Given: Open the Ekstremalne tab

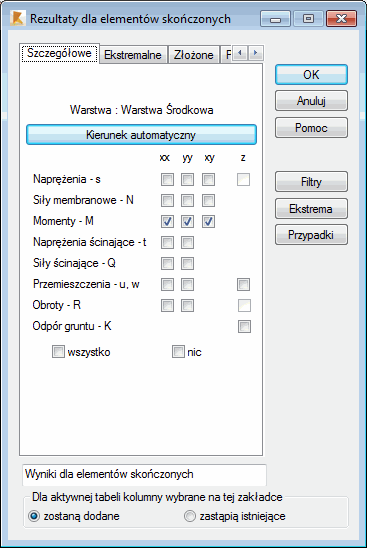Looking at the screenshot, I should 133,55.
